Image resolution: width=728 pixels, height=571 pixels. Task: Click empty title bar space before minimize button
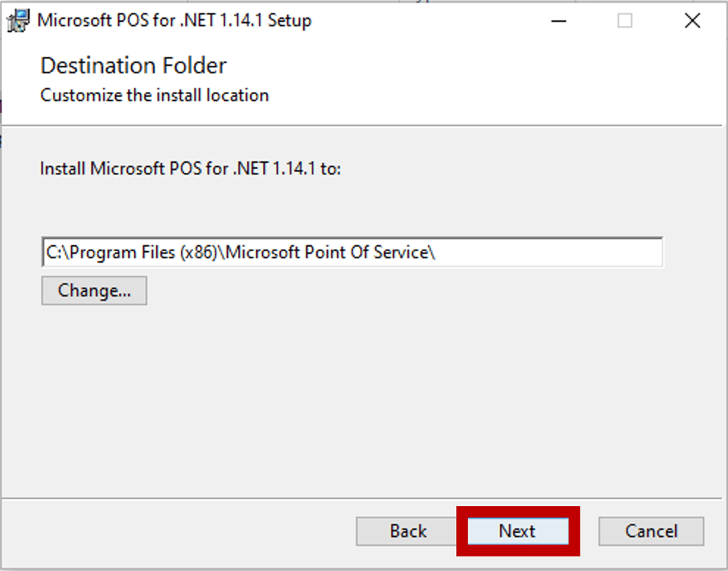coord(434,20)
